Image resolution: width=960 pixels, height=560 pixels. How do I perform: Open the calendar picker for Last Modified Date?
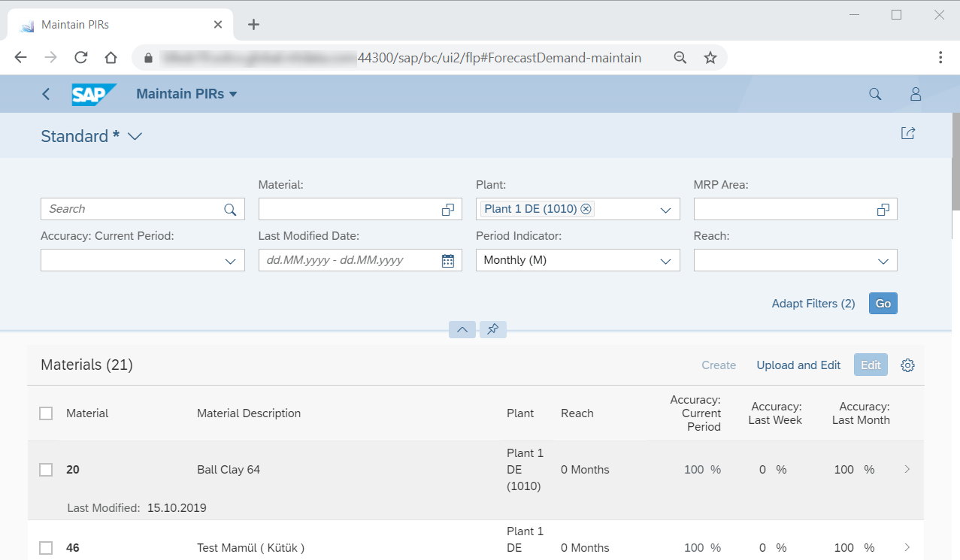(x=447, y=260)
